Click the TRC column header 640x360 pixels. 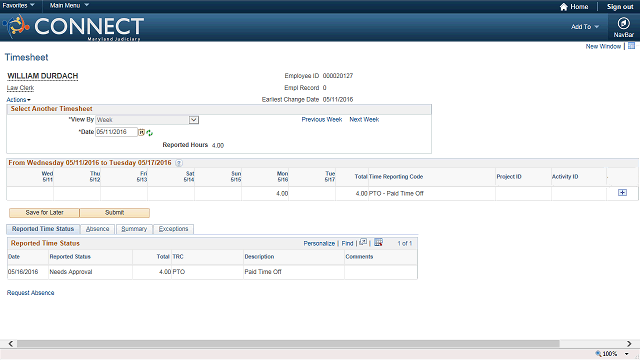point(178,257)
